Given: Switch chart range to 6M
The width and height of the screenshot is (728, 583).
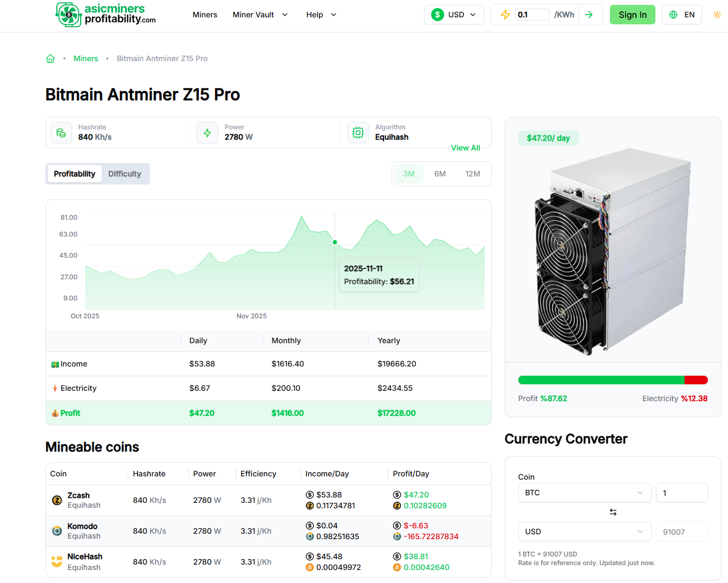Looking at the screenshot, I should (x=440, y=174).
